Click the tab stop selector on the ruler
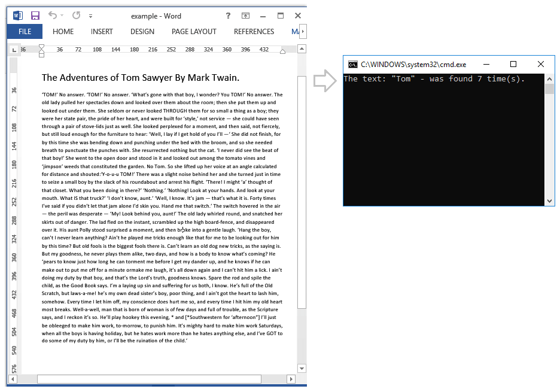560x392 pixels. pyautogui.click(x=13, y=50)
